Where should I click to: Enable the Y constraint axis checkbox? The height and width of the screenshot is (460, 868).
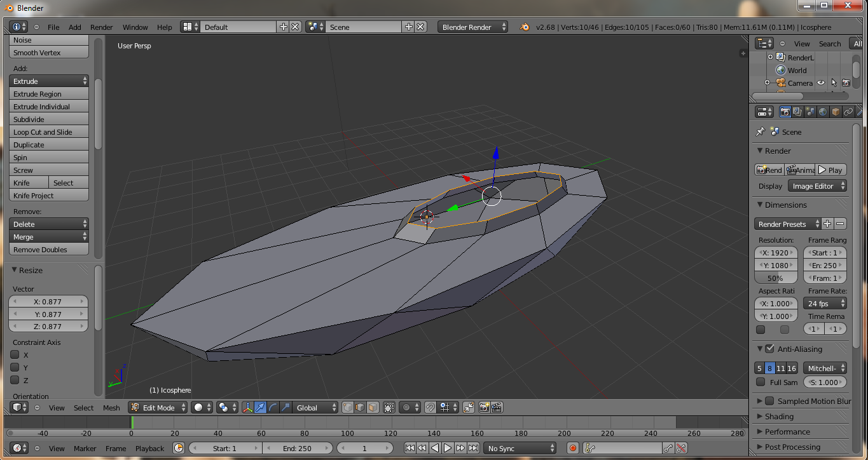click(15, 367)
